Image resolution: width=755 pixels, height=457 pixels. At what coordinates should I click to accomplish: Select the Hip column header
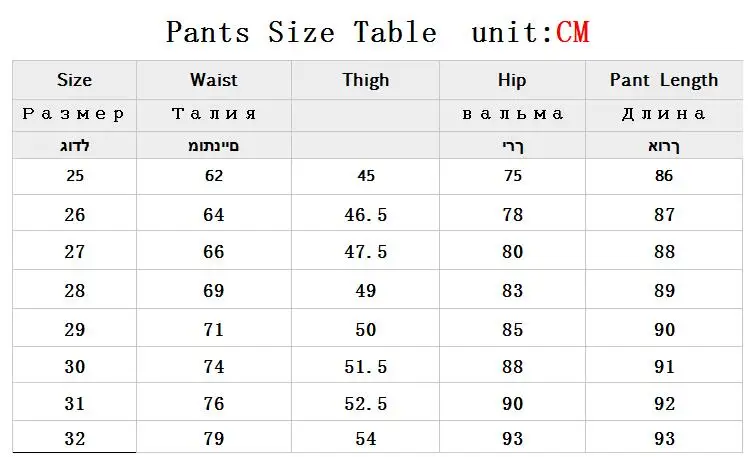(512, 80)
